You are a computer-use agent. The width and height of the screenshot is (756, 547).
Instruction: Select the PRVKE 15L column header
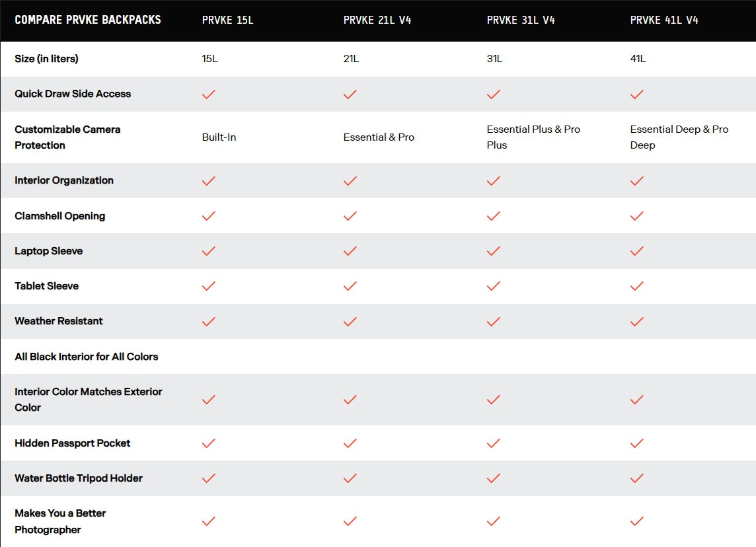(x=227, y=20)
